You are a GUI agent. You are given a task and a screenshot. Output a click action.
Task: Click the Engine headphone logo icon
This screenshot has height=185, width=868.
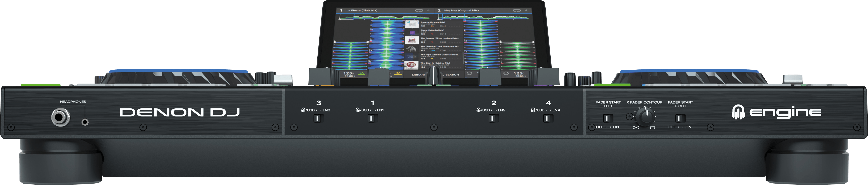tap(738, 112)
